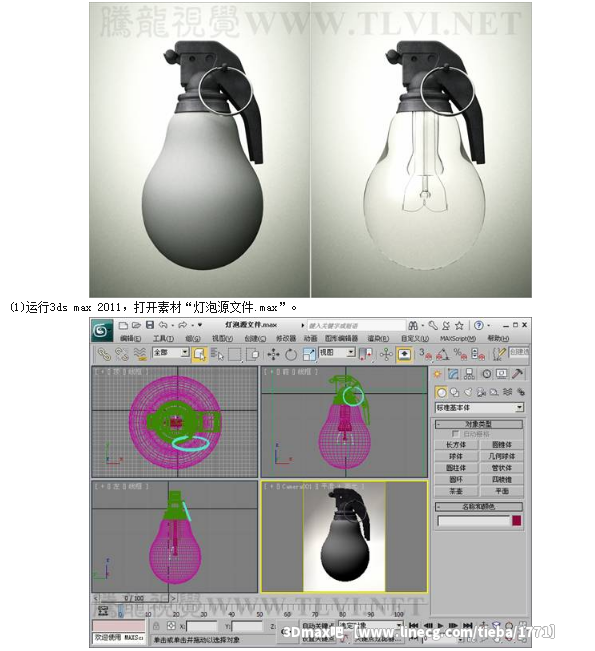This screenshot has width=595, height=651.
Task: Use Pivot Point Center button
Action: tap(366, 354)
